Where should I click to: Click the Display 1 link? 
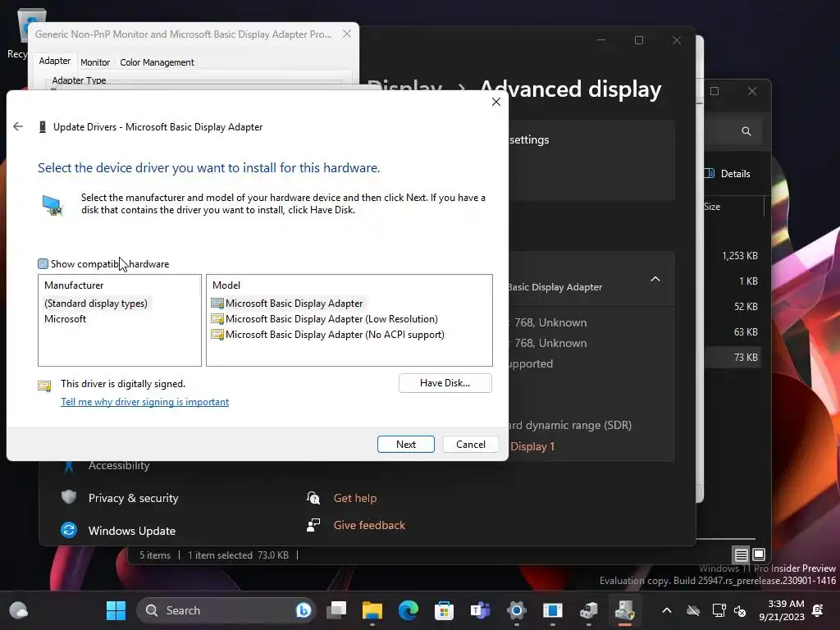click(532, 446)
